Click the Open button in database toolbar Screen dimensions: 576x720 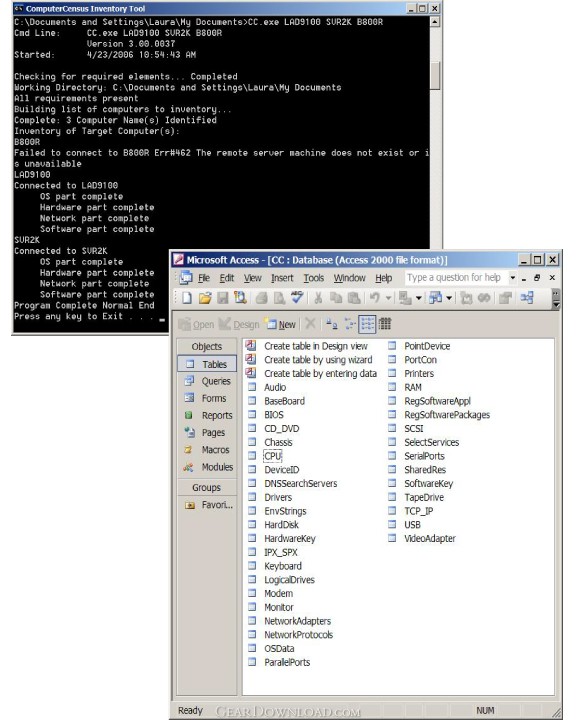[x=197, y=325]
